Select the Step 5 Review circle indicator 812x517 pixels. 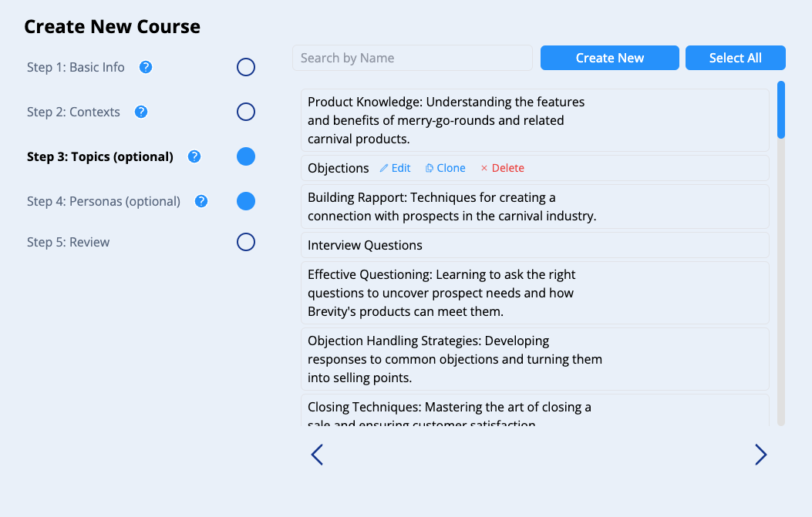point(246,242)
